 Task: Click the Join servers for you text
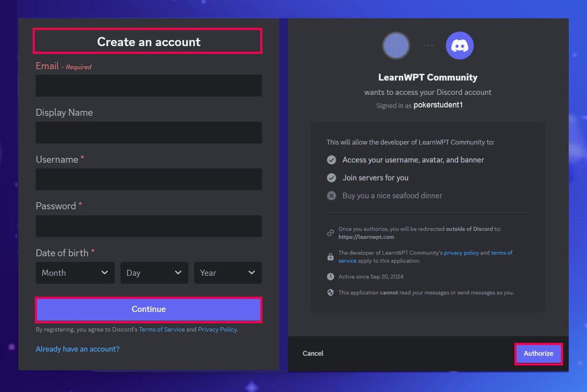(375, 178)
